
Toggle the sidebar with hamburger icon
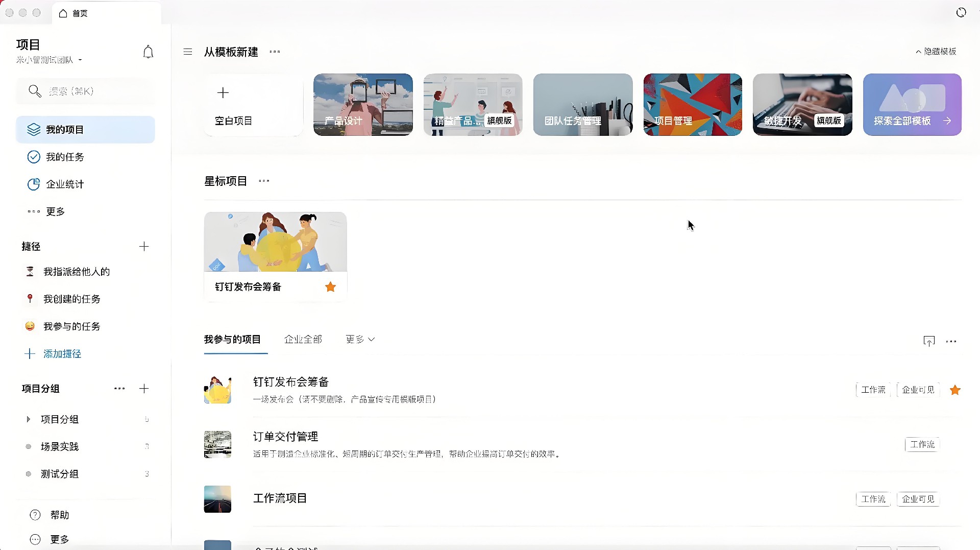click(x=188, y=52)
